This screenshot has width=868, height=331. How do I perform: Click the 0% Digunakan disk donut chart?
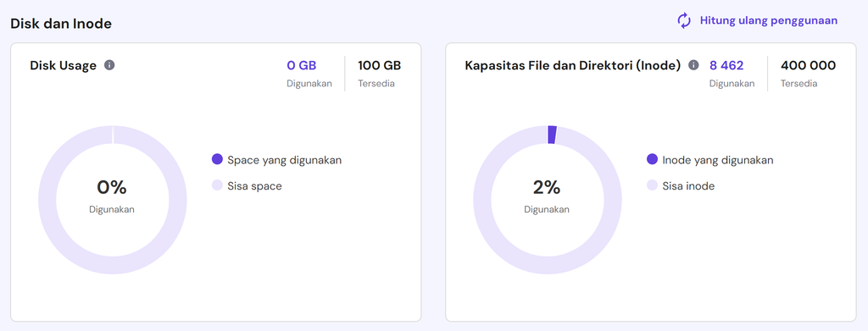[x=113, y=200]
